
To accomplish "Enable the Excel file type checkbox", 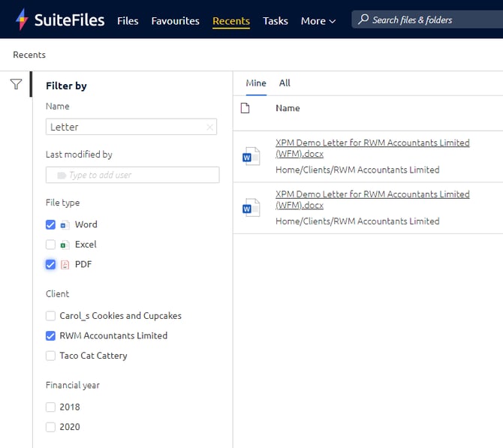I will [50, 245].
